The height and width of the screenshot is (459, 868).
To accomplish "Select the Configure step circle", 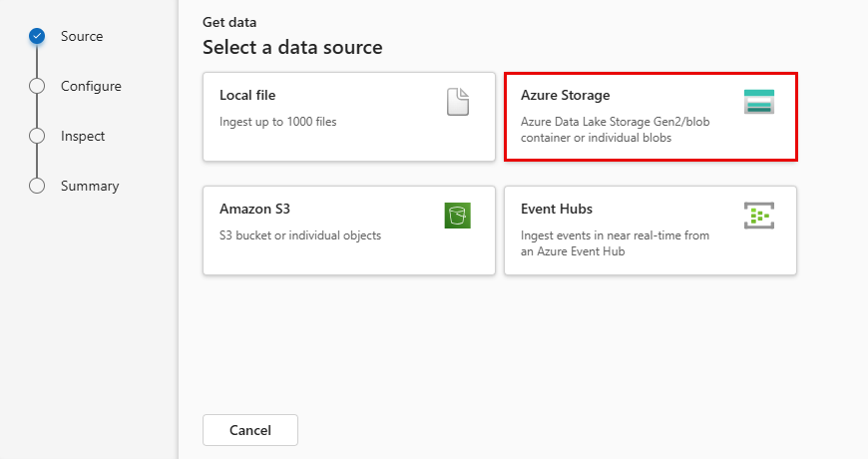I will (37, 86).
